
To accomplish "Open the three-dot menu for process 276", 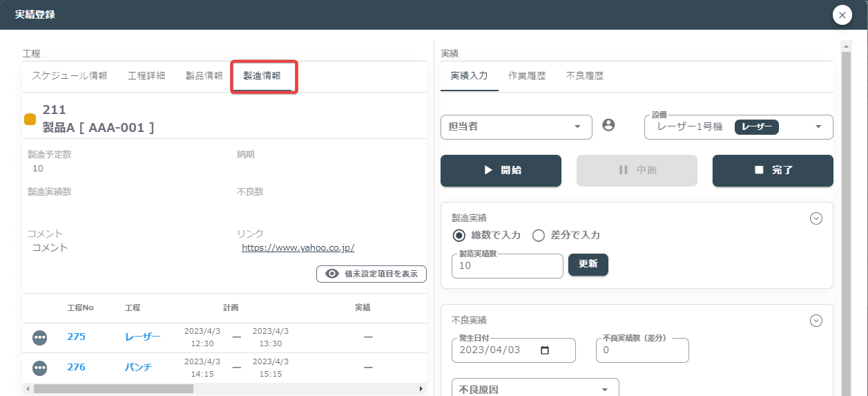I will (40, 367).
